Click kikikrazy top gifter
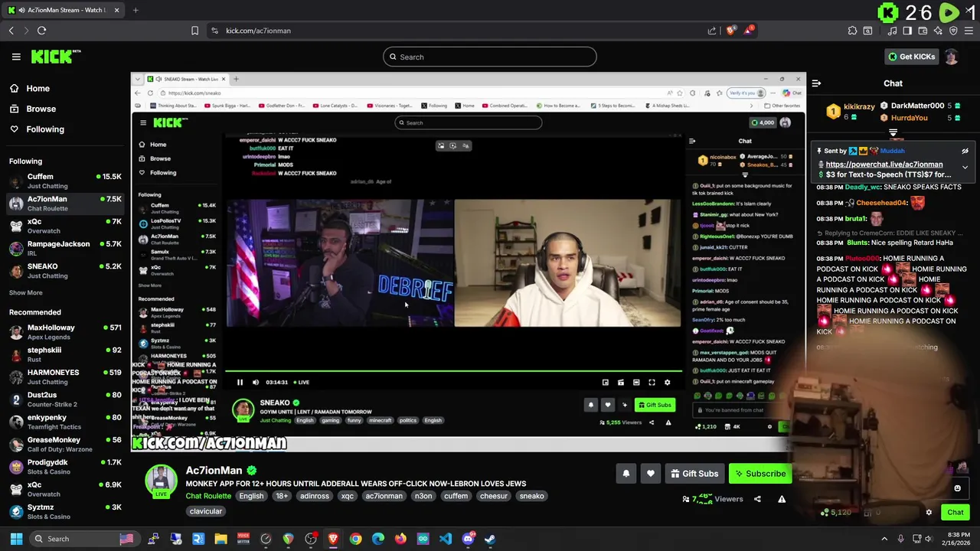This screenshot has width=980, height=551. (x=851, y=111)
